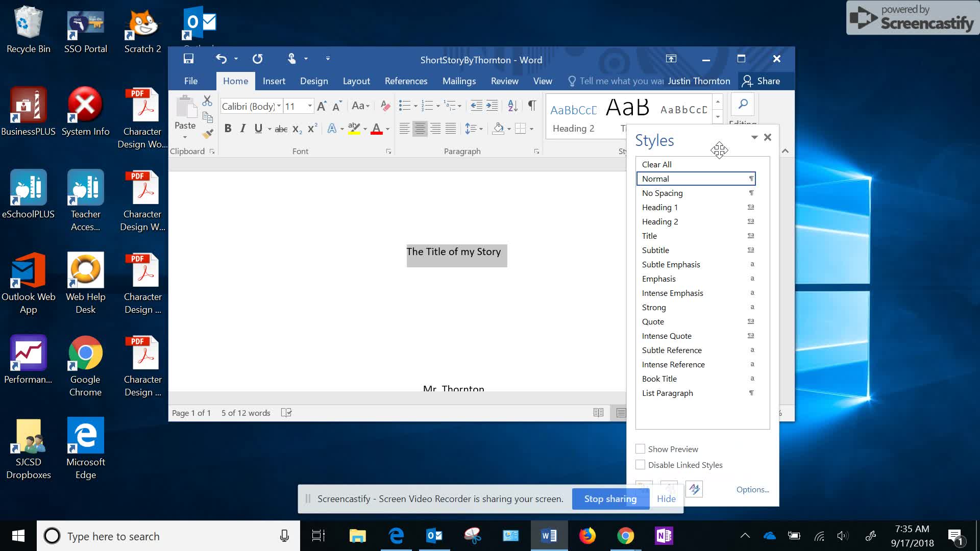
Task: Switch to the Layout tab
Action: (x=356, y=81)
